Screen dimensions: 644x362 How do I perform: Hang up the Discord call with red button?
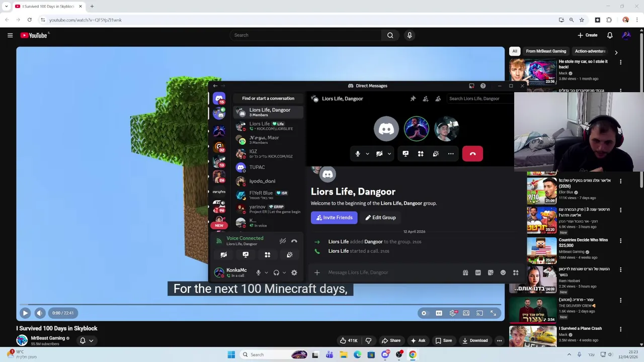click(472, 154)
